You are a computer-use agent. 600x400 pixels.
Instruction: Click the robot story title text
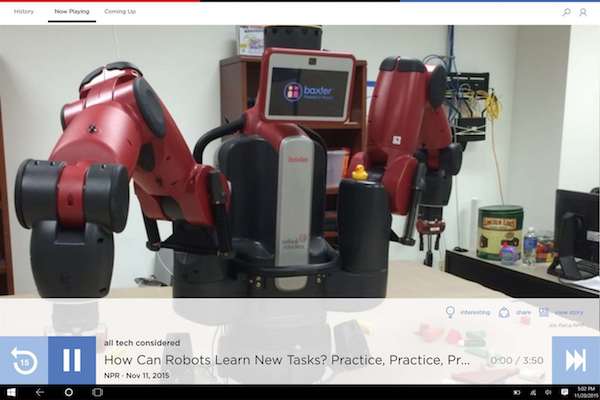[287, 360]
